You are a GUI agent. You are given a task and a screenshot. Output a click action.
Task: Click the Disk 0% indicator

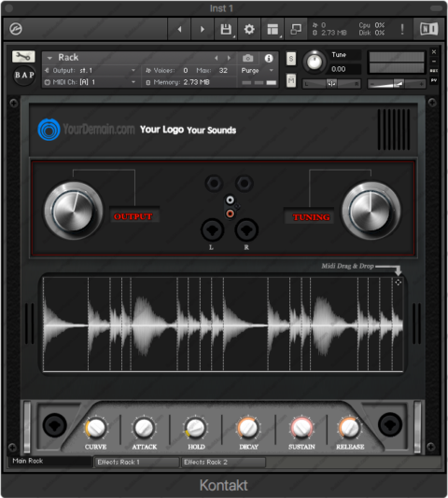[371, 33]
